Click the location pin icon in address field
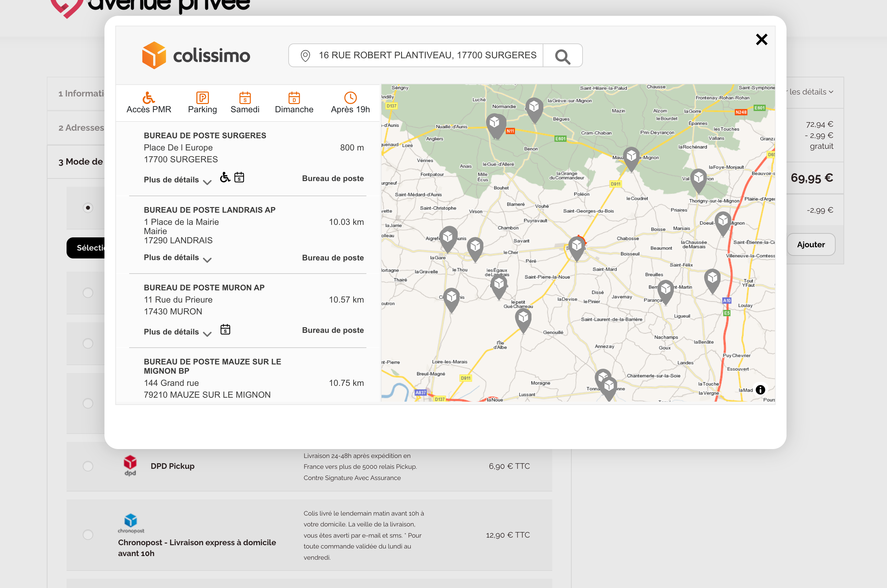 305,56
